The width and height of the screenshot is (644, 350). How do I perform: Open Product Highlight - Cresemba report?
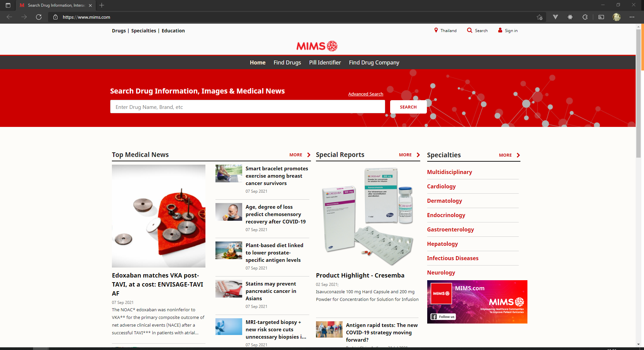pyautogui.click(x=360, y=276)
